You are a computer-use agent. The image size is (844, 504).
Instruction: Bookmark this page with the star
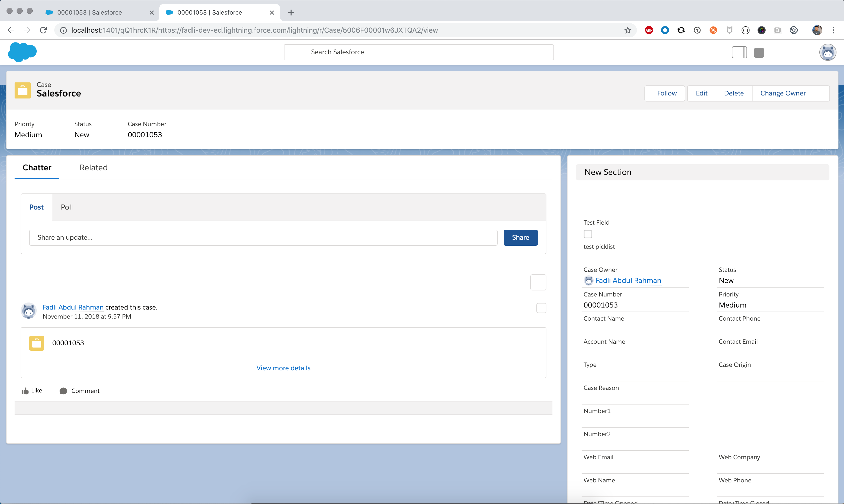[x=628, y=30]
